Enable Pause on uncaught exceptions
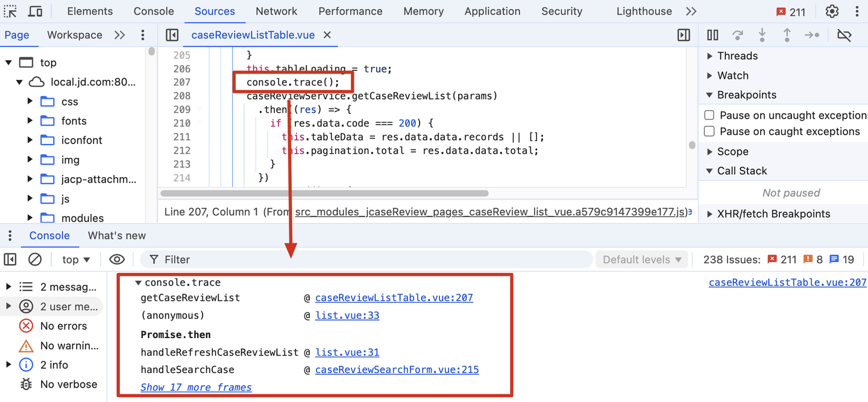The width and height of the screenshot is (868, 402). [x=709, y=115]
